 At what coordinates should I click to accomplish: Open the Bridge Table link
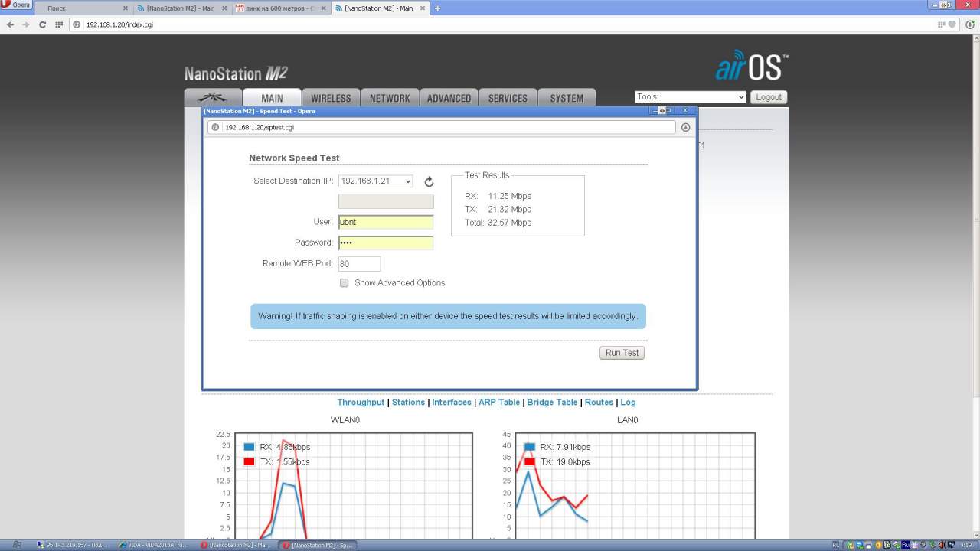pyautogui.click(x=552, y=403)
